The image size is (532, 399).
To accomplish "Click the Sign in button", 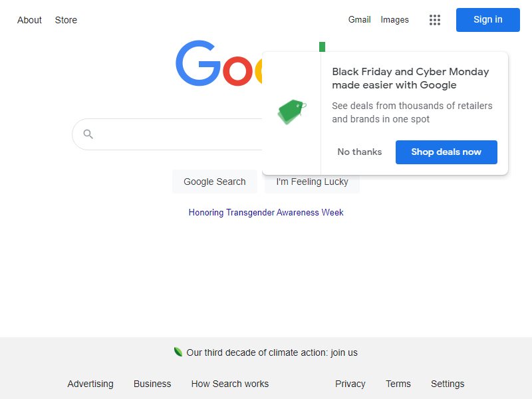I will (x=487, y=20).
